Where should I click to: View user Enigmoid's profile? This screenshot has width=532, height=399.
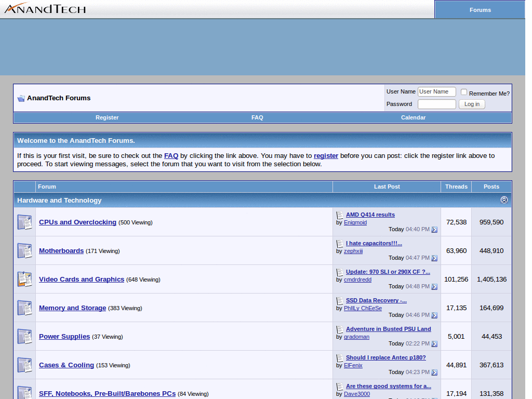click(355, 222)
